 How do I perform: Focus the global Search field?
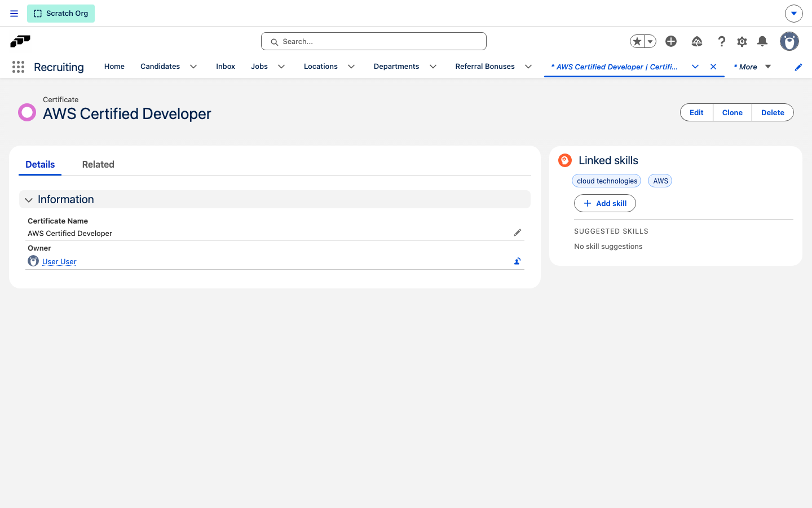374,41
